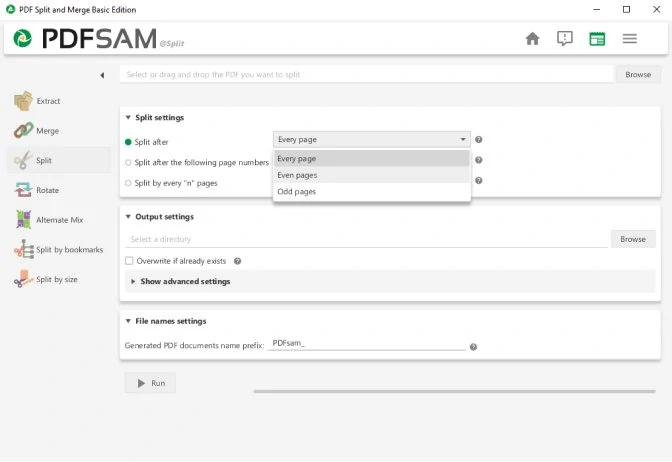This screenshot has height=462, width=672.
Task: Open the Rotate module icon
Action: (x=23, y=190)
